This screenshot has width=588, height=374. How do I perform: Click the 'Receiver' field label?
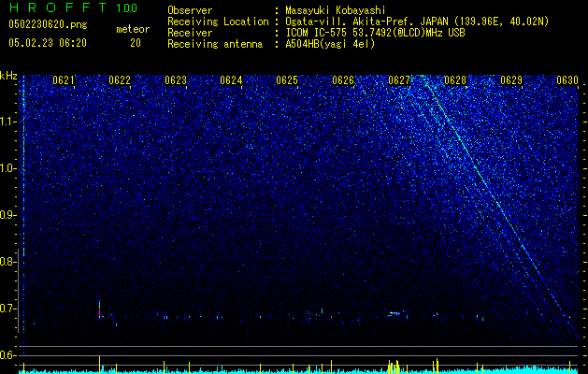pyautogui.click(x=190, y=33)
